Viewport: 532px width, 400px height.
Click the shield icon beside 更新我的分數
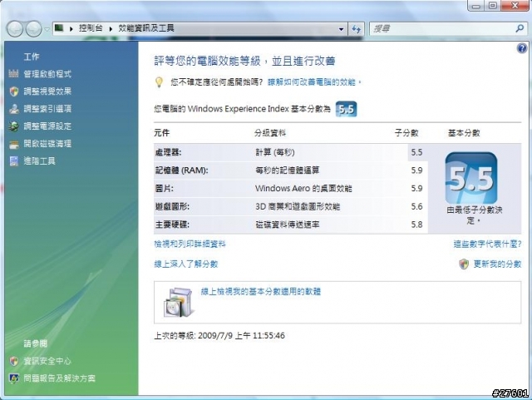point(464,264)
